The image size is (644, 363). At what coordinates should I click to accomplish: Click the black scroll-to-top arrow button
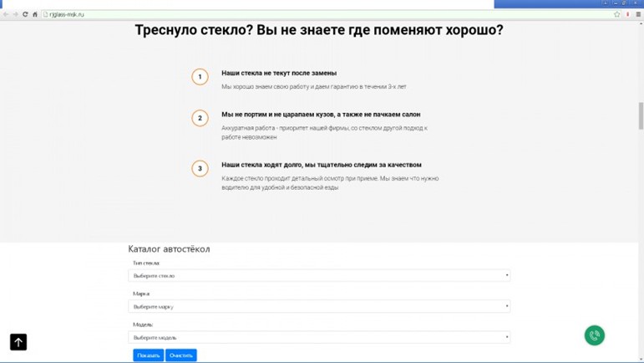[18, 342]
